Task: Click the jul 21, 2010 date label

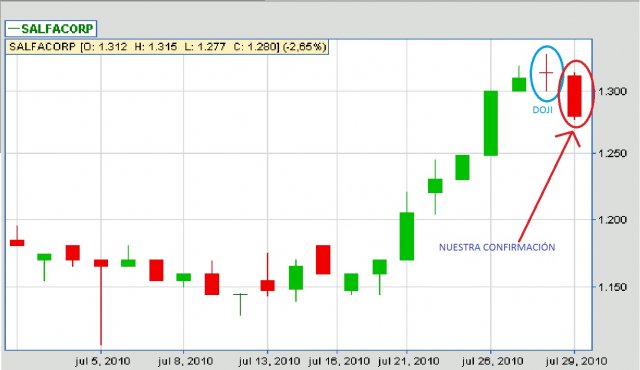Action: pos(409,361)
